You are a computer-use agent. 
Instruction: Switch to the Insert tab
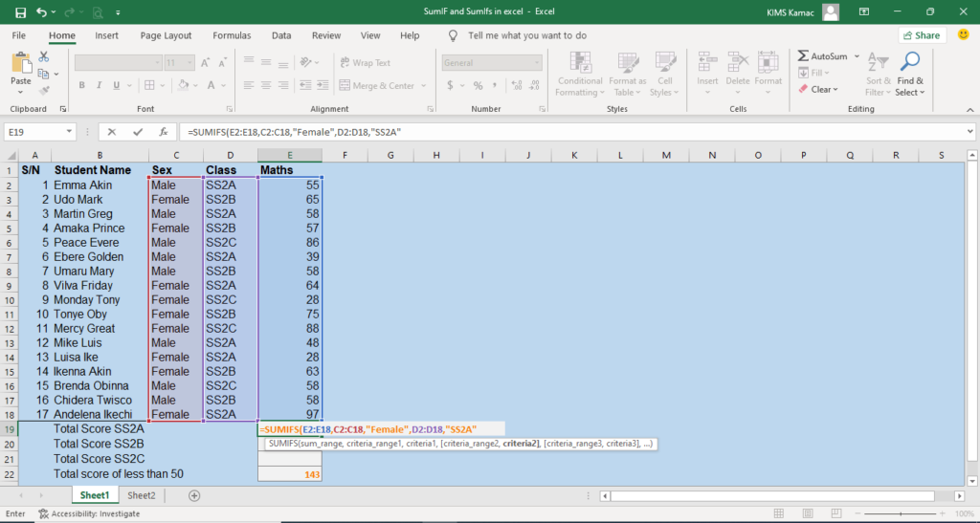[x=106, y=35]
